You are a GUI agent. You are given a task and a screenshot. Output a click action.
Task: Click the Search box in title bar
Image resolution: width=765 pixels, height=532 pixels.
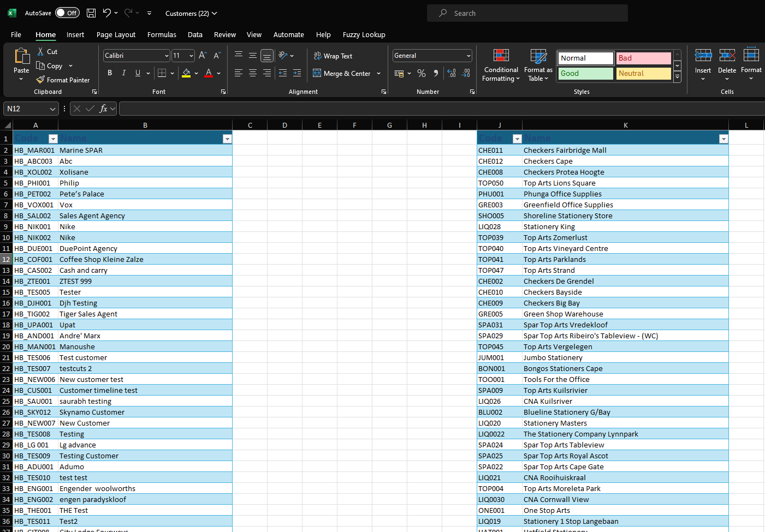tap(527, 13)
